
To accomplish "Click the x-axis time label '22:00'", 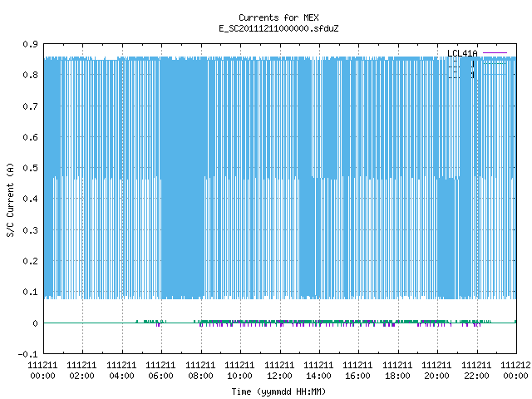I will tap(476, 376).
